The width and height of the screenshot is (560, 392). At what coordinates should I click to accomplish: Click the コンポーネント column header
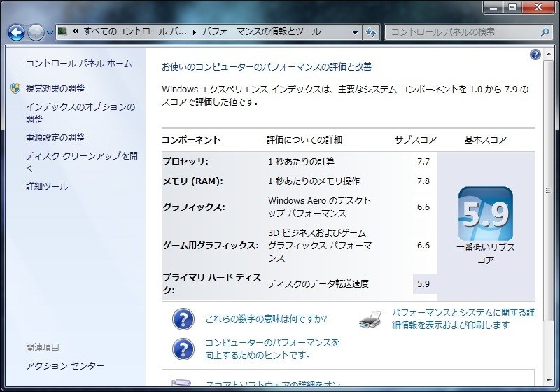[191, 139]
